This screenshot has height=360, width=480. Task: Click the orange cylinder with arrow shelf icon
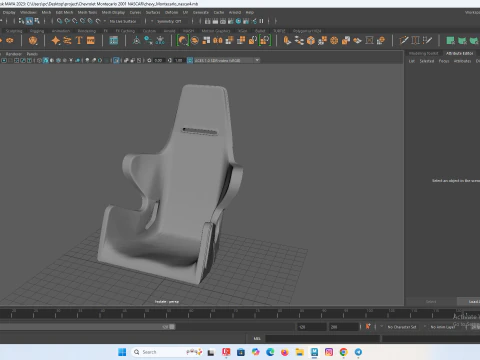(287, 41)
